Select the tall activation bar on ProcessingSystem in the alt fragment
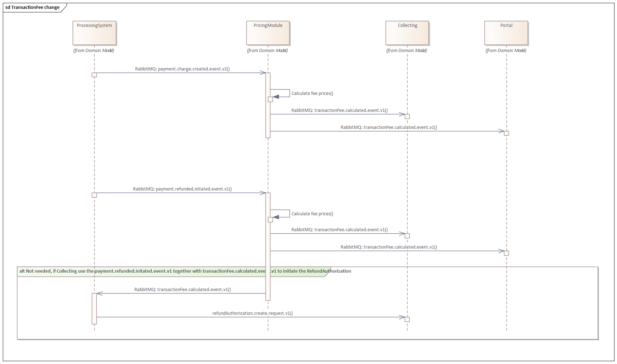Viewport: 617px width, 364px height. click(x=94, y=308)
